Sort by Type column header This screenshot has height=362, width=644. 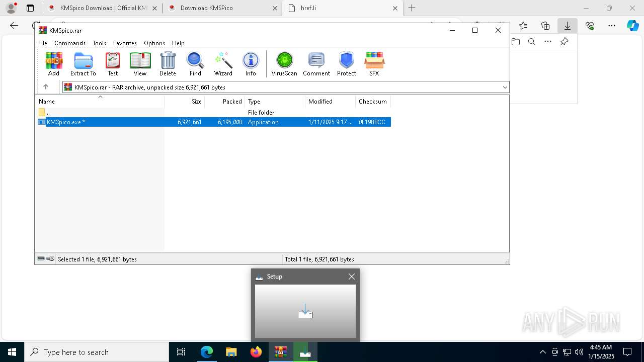275,102
